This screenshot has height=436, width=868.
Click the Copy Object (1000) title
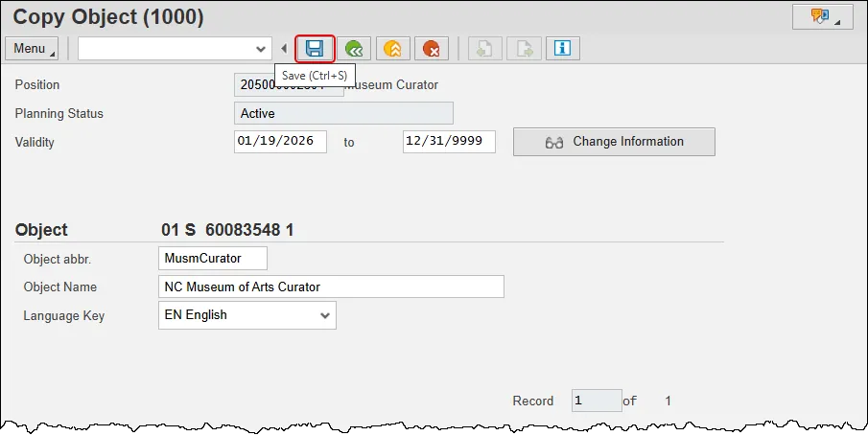[108, 17]
